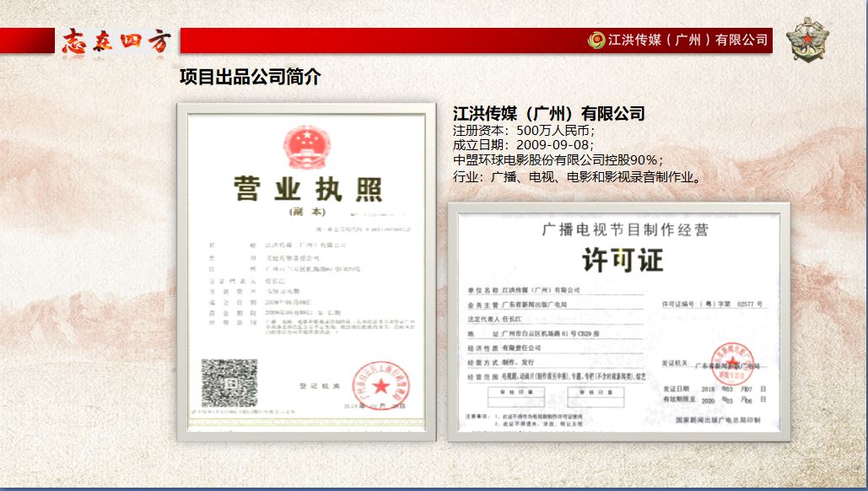Click the red round seal on business license
Image resolution: width=868 pixels, height=491 pixels.
(381, 386)
